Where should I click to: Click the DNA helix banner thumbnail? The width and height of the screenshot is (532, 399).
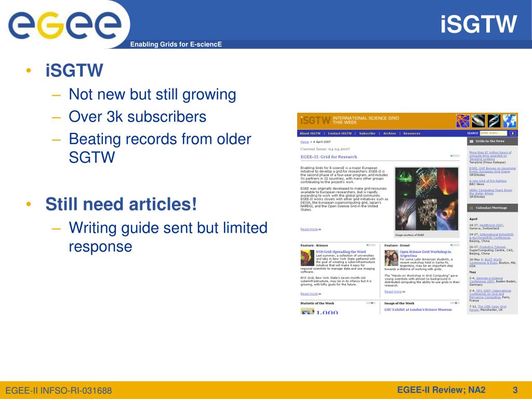coord(494,121)
